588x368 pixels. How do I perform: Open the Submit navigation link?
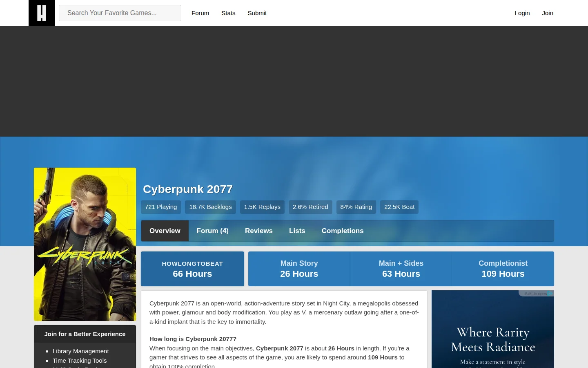point(257,13)
